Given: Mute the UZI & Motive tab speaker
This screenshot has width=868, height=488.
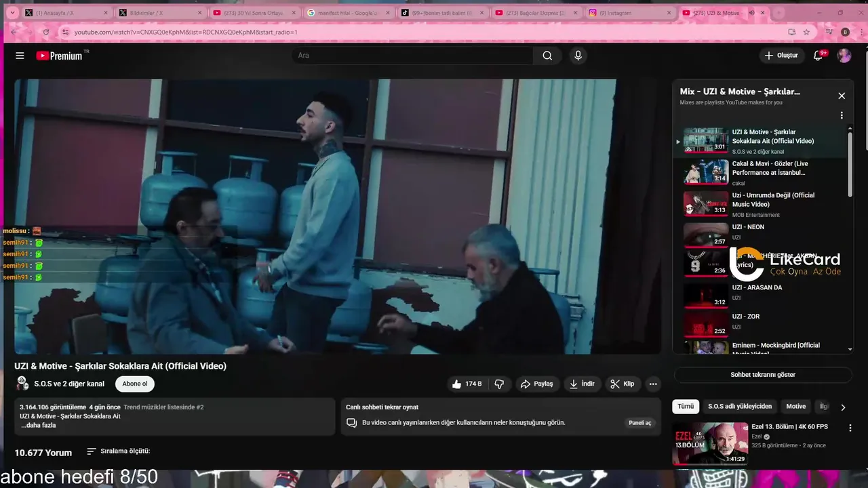Looking at the screenshot, I should (x=751, y=13).
